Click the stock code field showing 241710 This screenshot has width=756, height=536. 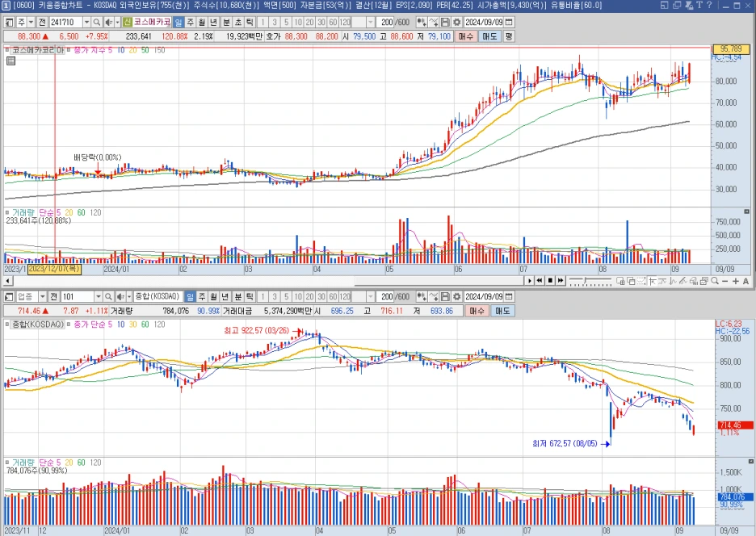pos(66,22)
